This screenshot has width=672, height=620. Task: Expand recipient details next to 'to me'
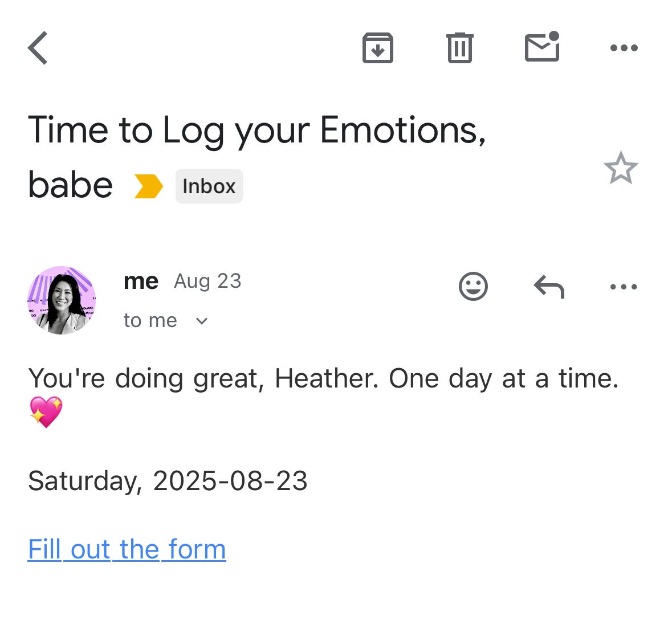(x=201, y=321)
